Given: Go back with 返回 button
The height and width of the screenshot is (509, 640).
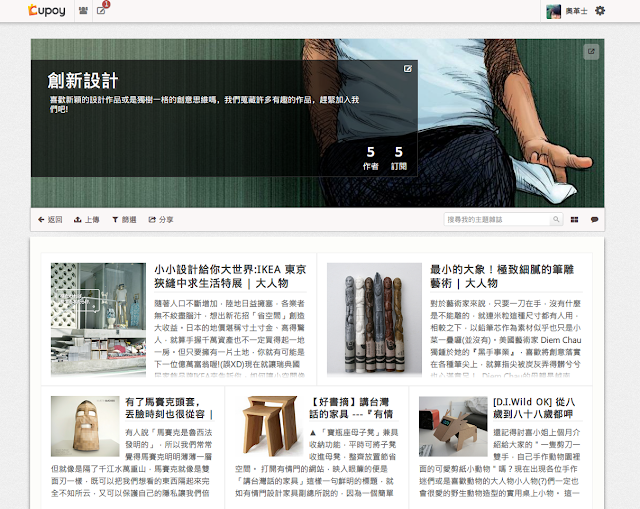Looking at the screenshot, I should [x=50, y=220].
